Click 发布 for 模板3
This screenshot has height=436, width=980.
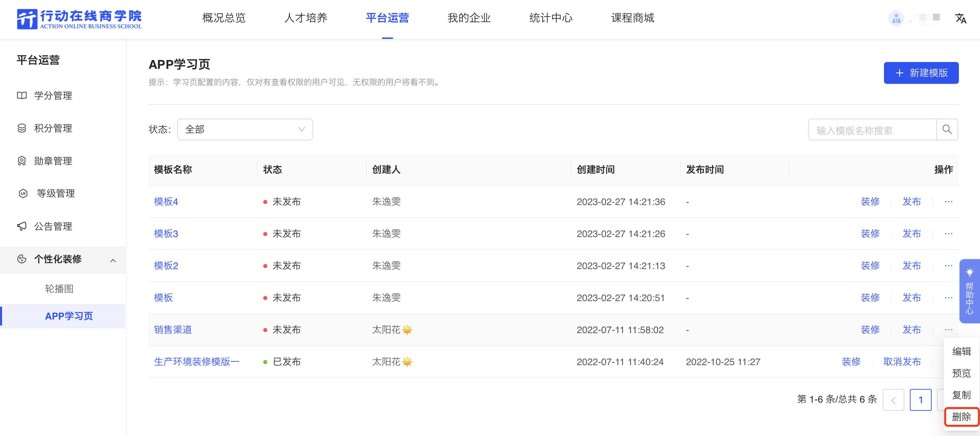[x=912, y=234]
